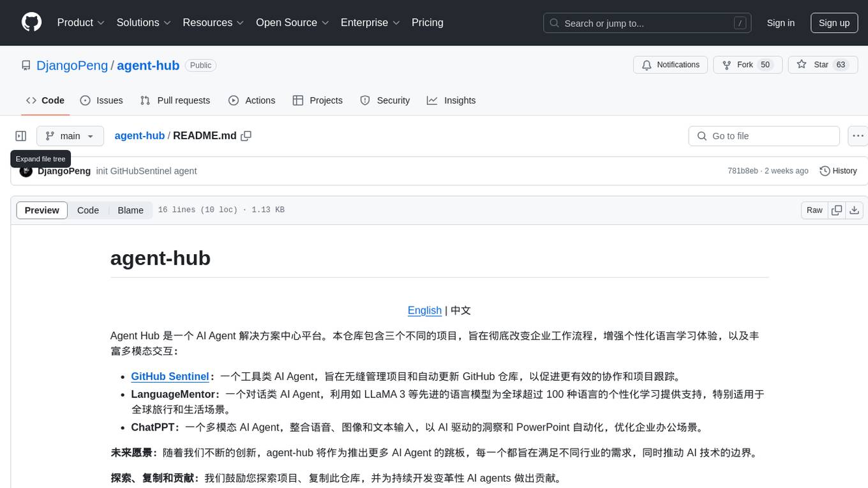Click the GitHub logo icon
This screenshot has width=868, height=488.
click(x=31, y=22)
